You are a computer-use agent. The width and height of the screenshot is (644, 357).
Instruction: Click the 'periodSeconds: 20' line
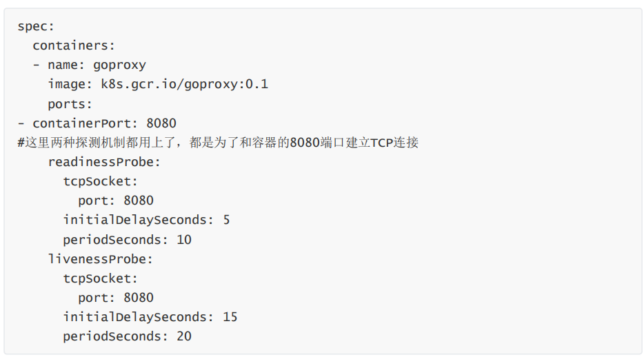(x=128, y=336)
